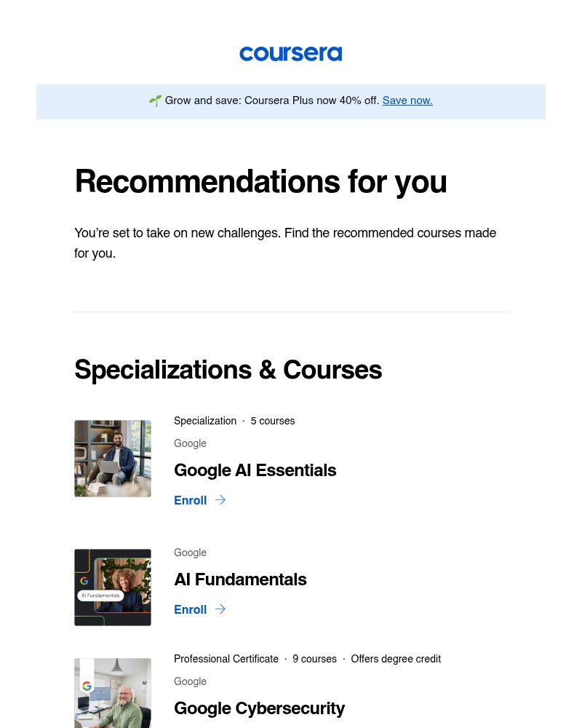Click the AI Fundamentals course thumbnail
This screenshot has height=728, width=582.
pos(113,587)
